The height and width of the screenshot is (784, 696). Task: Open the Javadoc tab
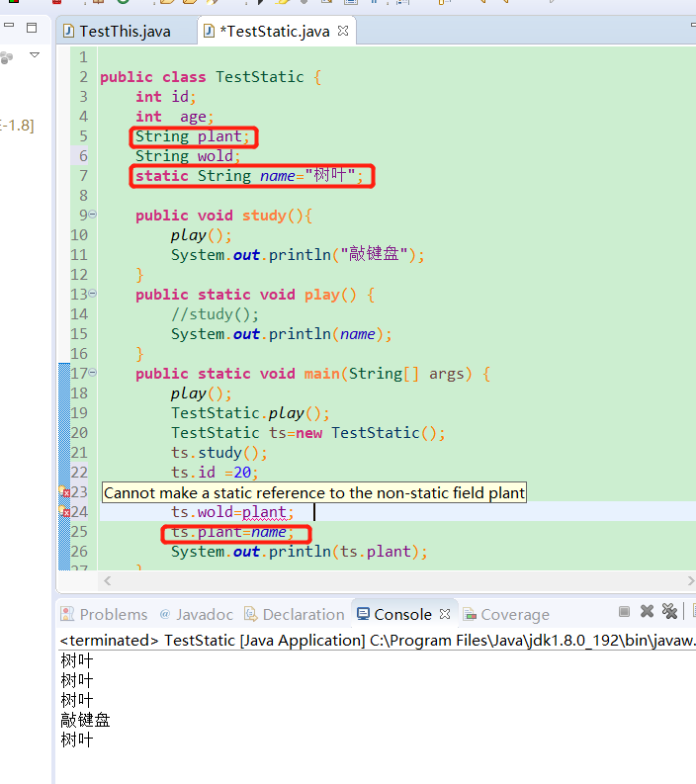pos(196,614)
